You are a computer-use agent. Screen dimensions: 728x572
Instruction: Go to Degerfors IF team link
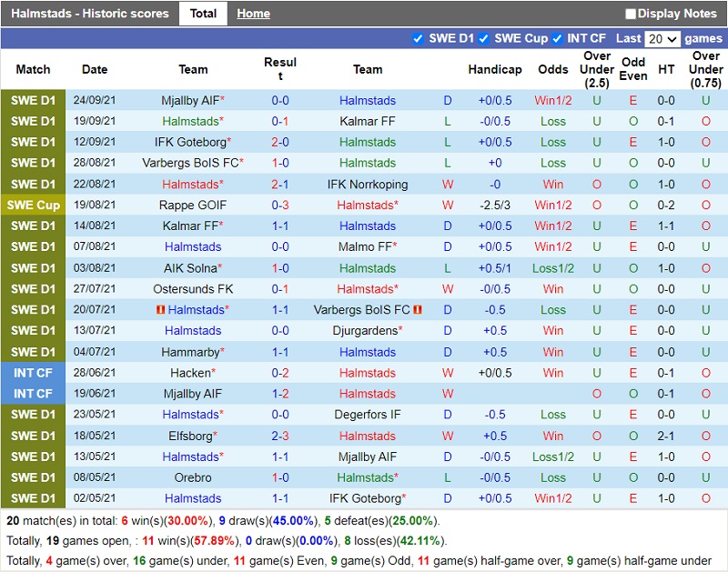coord(368,415)
